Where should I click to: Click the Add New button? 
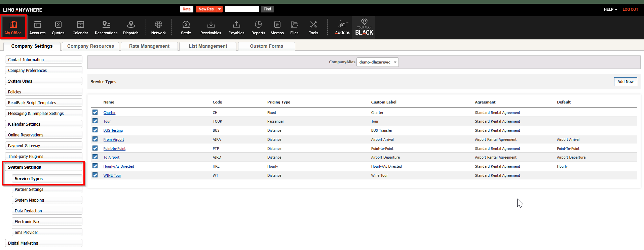pyautogui.click(x=625, y=82)
